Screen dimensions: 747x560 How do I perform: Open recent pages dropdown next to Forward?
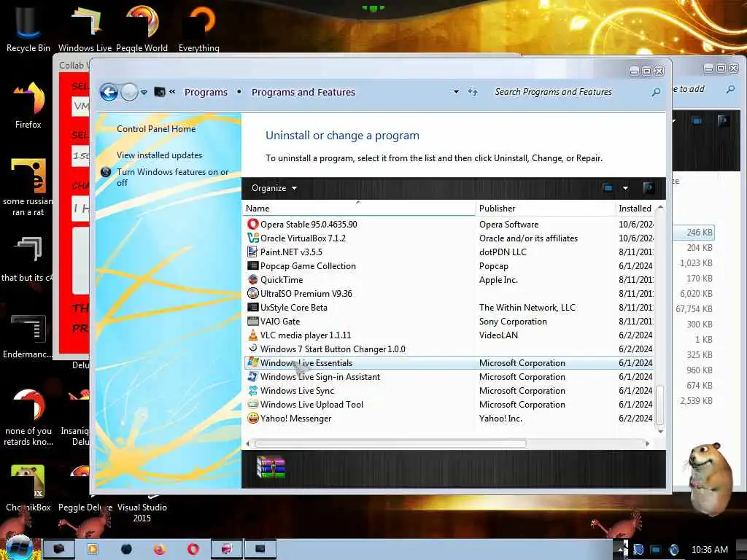click(144, 92)
